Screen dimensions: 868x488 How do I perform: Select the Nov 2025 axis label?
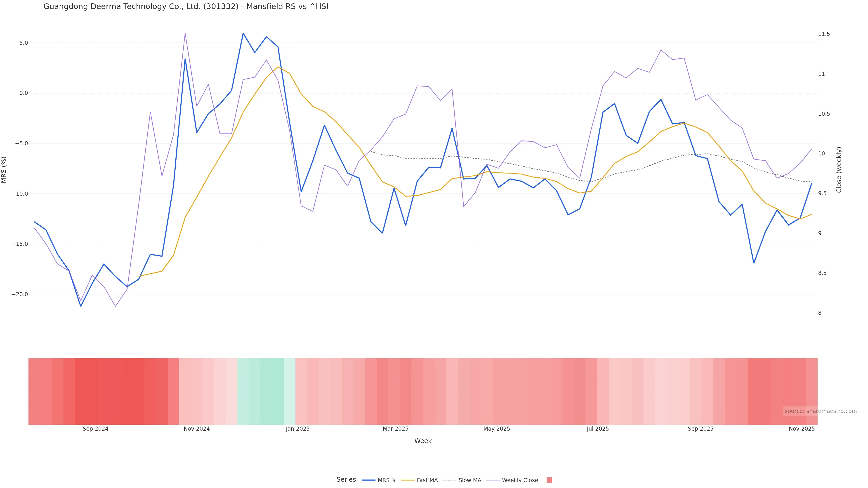click(801, 429)
